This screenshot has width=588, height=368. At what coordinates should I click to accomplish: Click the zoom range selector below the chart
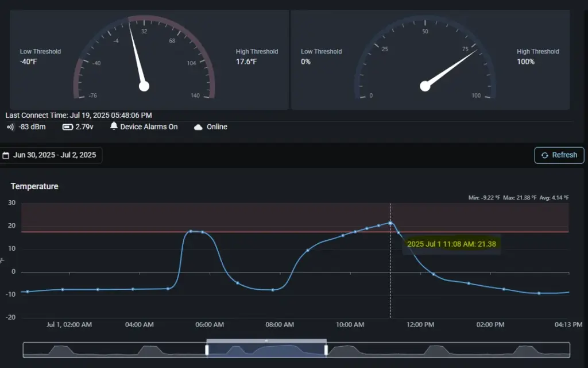point(266,348)
